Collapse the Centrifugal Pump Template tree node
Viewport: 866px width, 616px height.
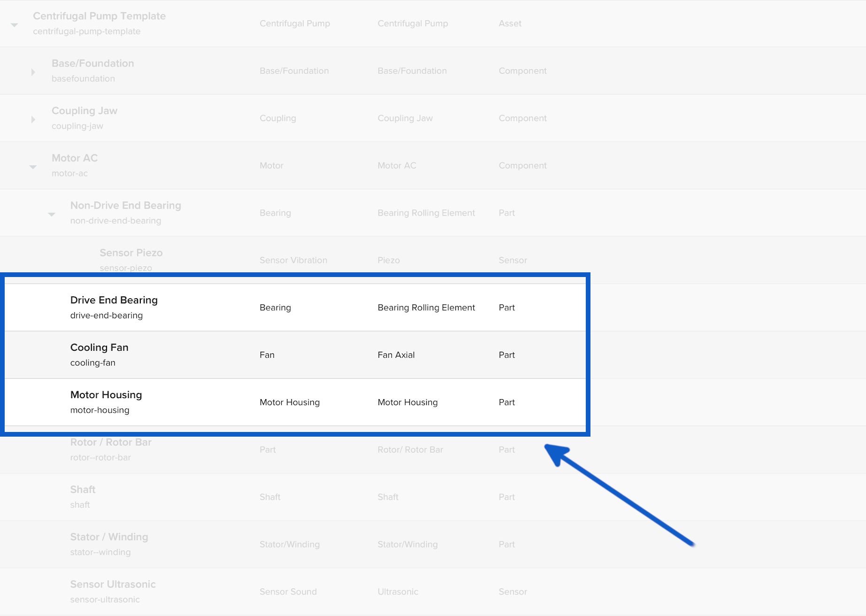point(15,25)
